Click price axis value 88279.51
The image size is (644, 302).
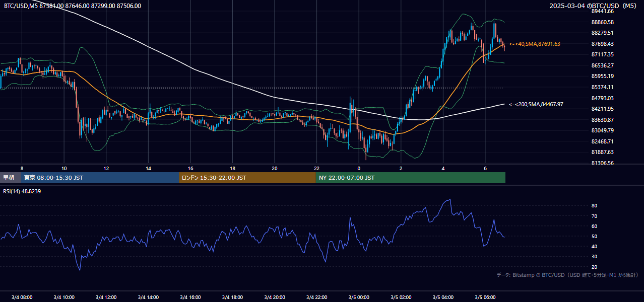pos(602,33)
